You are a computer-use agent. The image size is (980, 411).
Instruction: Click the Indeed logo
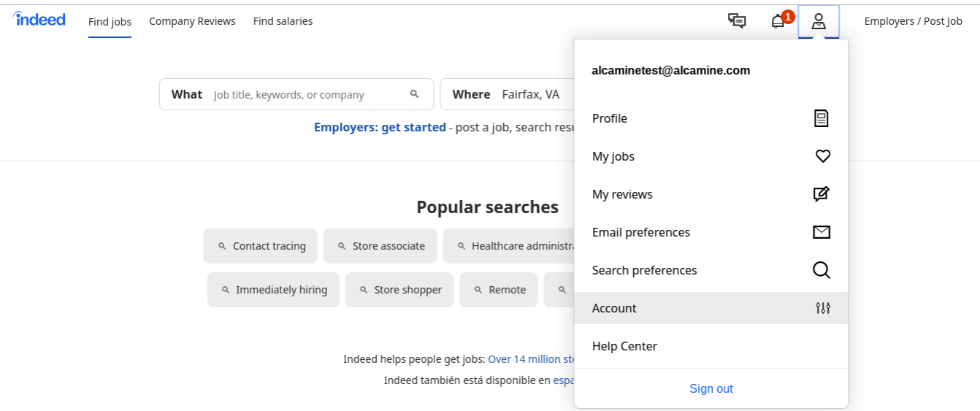[x=39, y=20]
